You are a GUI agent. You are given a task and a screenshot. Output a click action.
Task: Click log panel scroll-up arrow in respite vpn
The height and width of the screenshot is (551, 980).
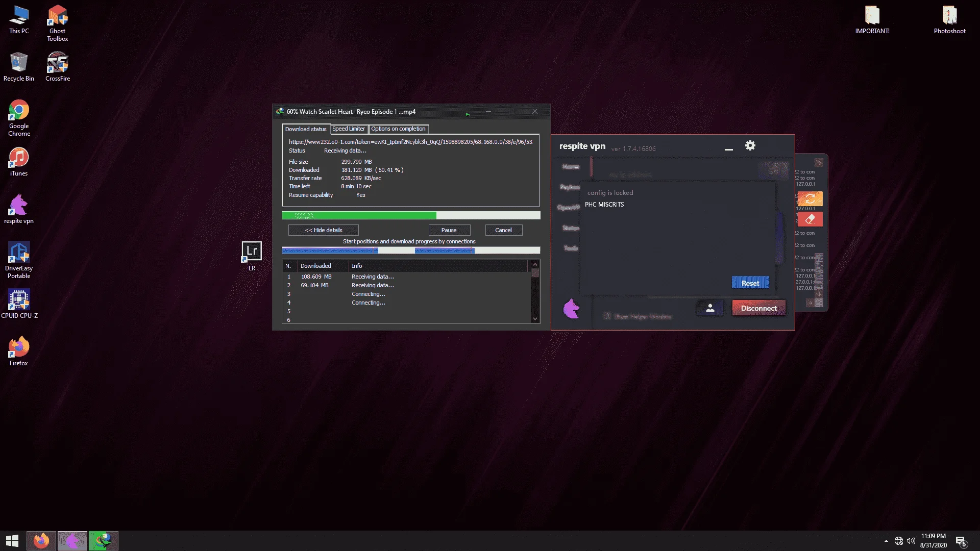click(819, 163)
